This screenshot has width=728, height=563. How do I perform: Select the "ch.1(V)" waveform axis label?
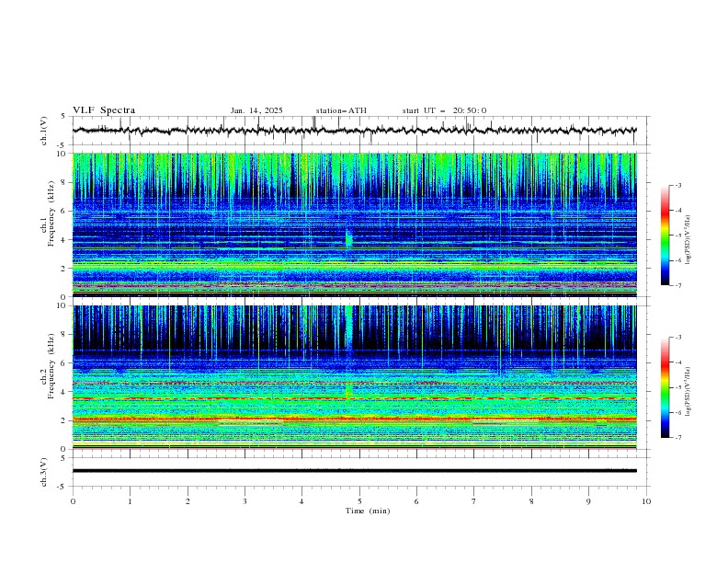44,131
